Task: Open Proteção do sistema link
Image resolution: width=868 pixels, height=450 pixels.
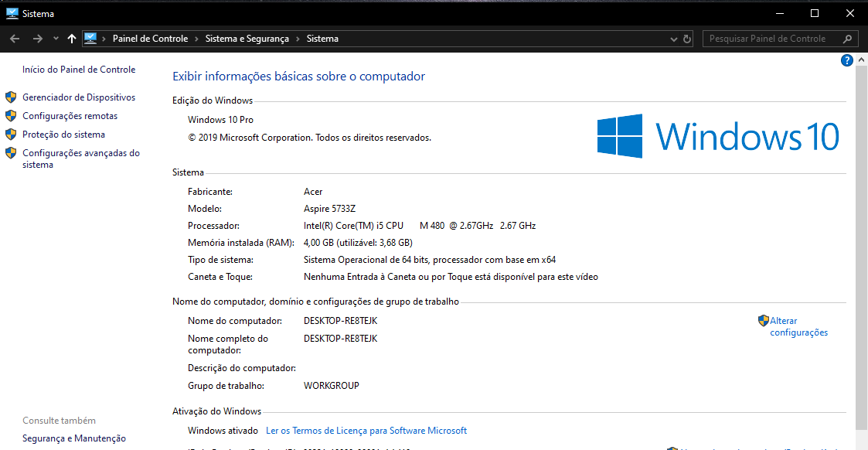Action: tap(63, 135)
